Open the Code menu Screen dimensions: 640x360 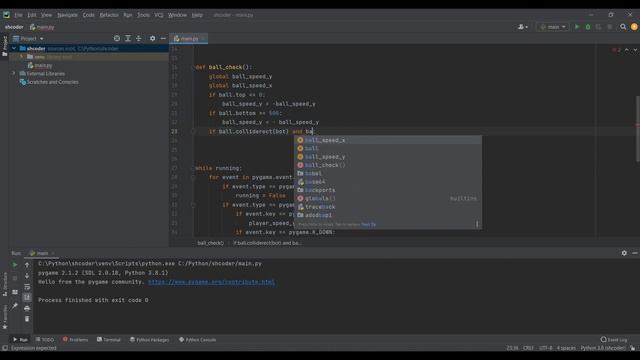[89, 15]
